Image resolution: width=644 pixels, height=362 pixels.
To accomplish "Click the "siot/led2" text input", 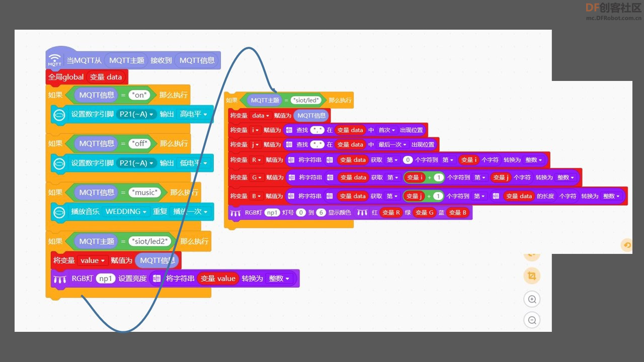I will tap(150, 241).
